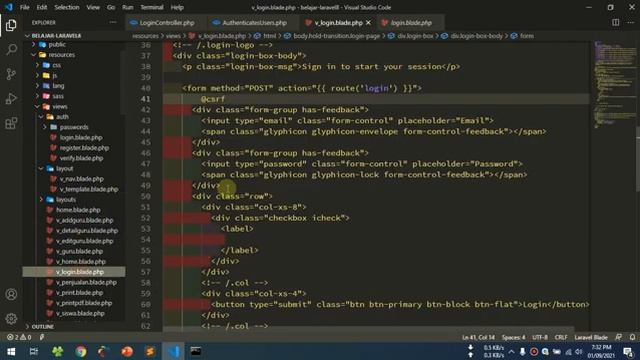Screen dimensions: 640x360
Task: Open Sublime Text from taskbar
Action: pos(150,351)
